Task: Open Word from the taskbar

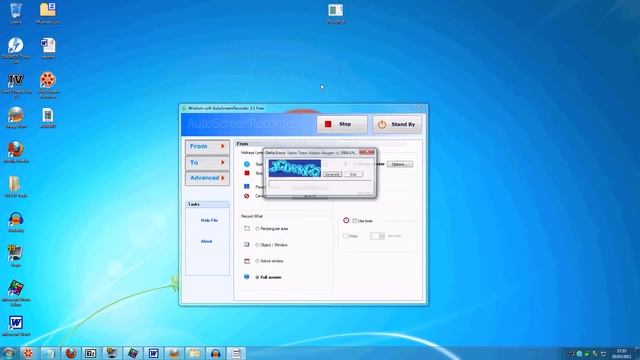Action: [153, 353]
